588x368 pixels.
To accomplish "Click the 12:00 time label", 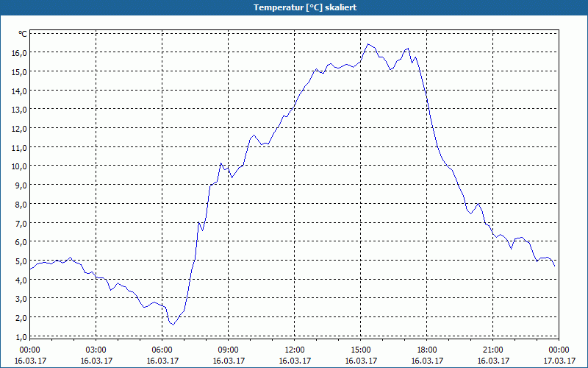I will 295,350.
